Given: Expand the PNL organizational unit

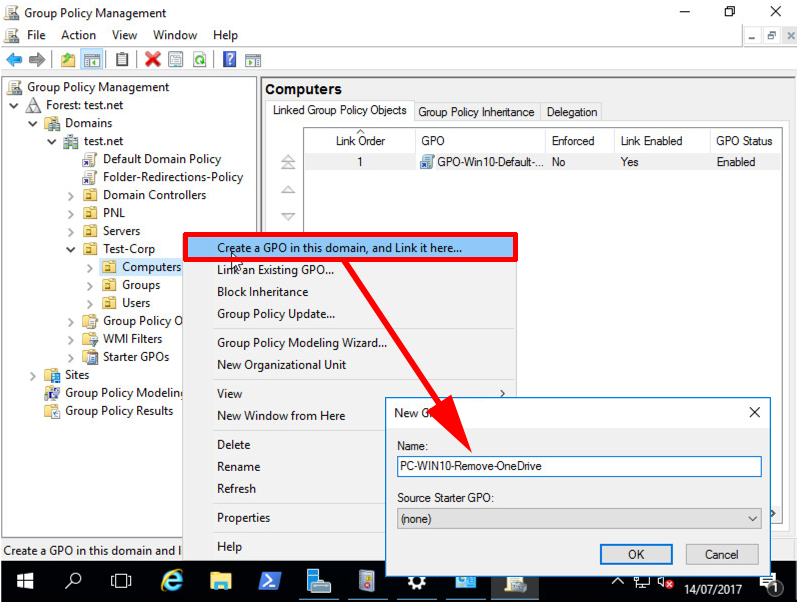Looking at the screenshot, I should (x=71, y=214).
